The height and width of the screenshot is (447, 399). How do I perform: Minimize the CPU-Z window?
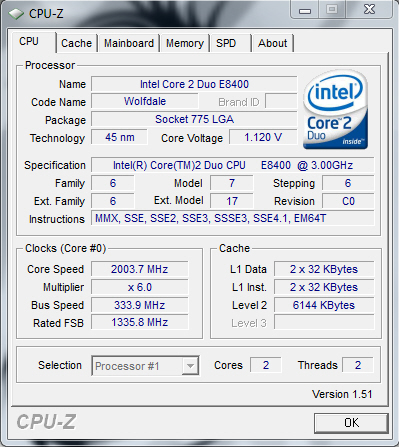tap(305, 10)
